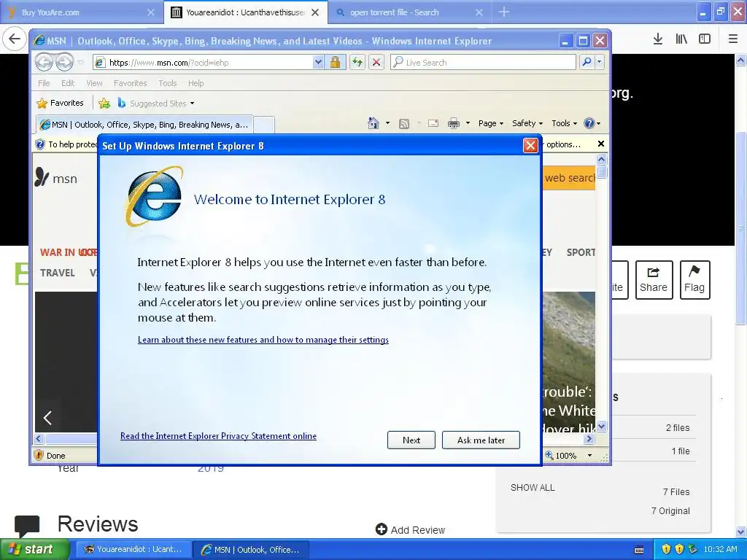Open the SPORT section on MSN
This screenshot has width=747, height=560.
click(581, 252)
